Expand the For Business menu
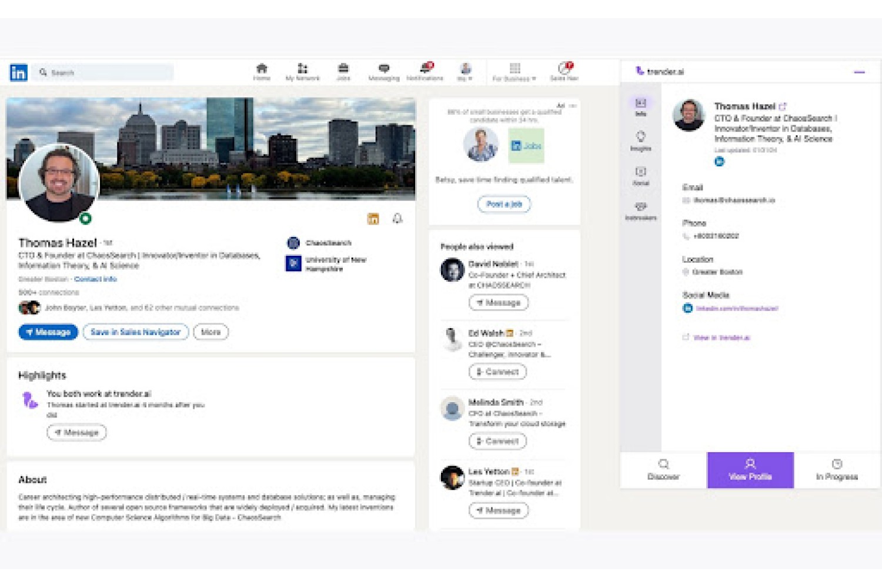882x588 pixels. pos(514,72)
